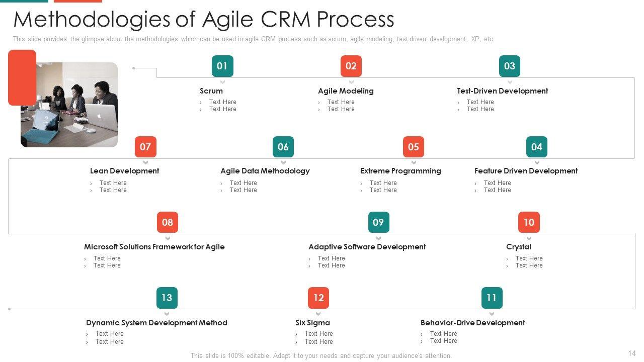Click the teal 06 number badge
Screen dimensions: 644x362
tap(283, 147)
